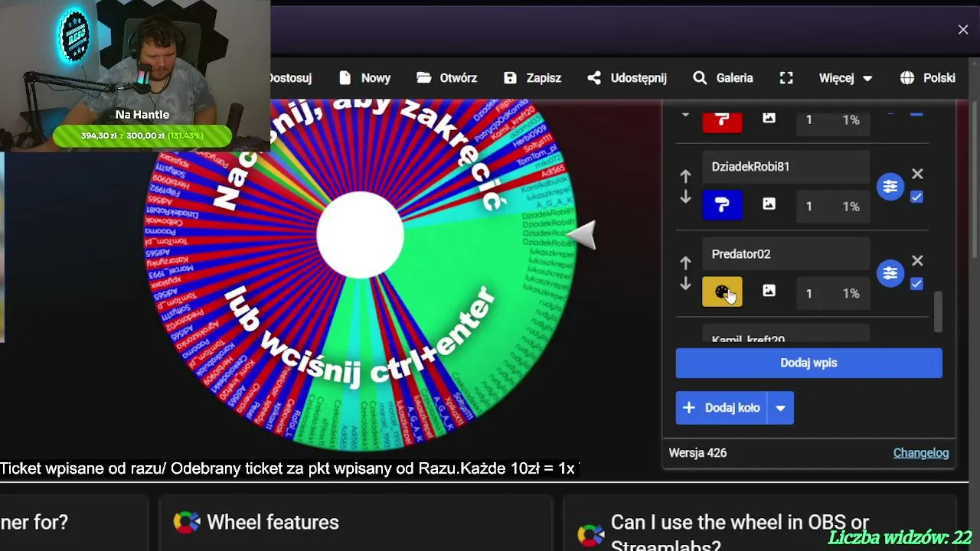Uncheck the DziadekRobi81 entry checkbox
This screenshot has width=980, height=551.
click(x=916, y=197)
